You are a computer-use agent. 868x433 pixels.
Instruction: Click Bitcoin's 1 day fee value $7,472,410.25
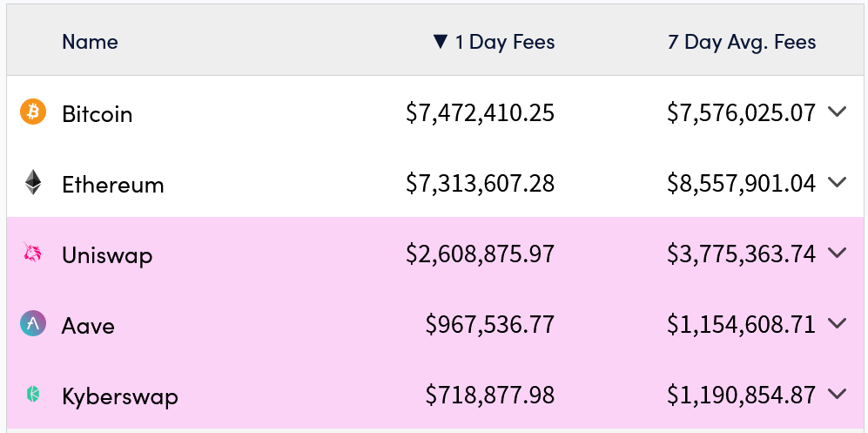480,113
